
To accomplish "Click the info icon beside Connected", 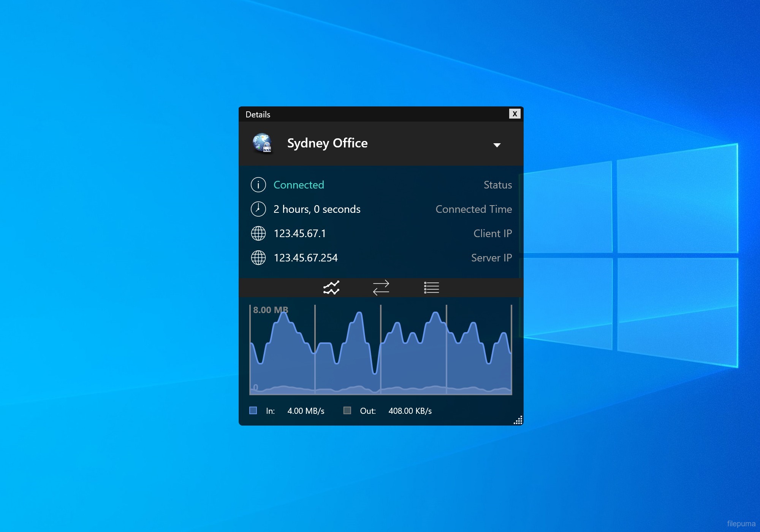I will [x=258, y=185].
